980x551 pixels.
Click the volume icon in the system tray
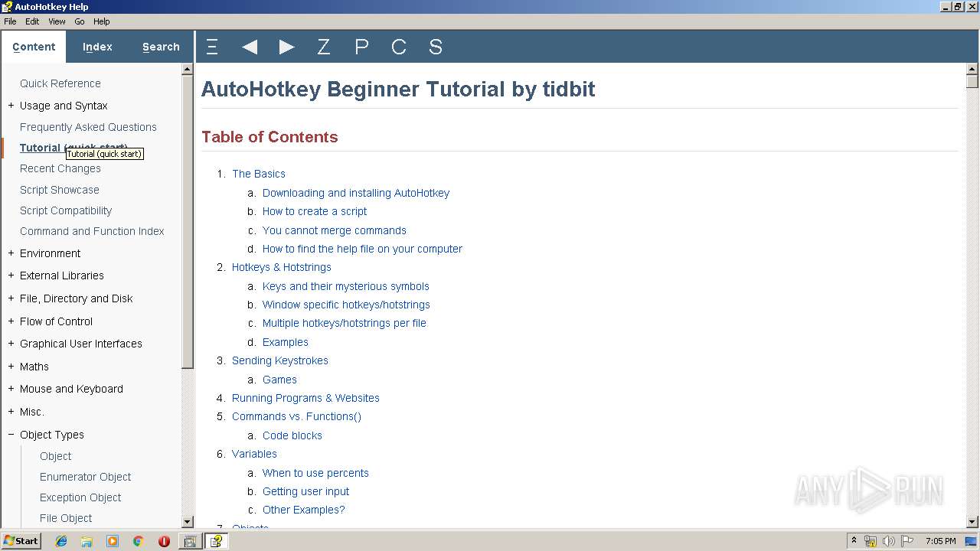pos(888,541)
